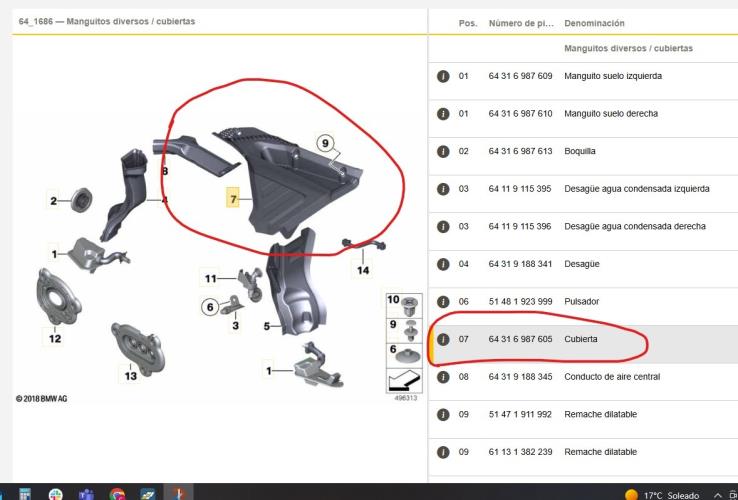Launch Chrome from the taskbar
Image resolution: width=738 pixels, height=500 pixels.
[x=117, y=495]
